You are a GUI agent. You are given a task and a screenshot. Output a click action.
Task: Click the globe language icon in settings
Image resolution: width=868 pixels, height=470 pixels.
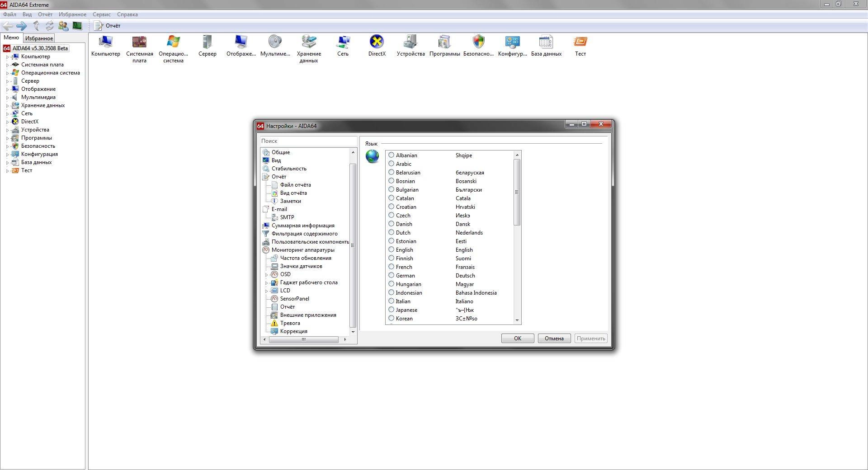[x=372, y=156]
